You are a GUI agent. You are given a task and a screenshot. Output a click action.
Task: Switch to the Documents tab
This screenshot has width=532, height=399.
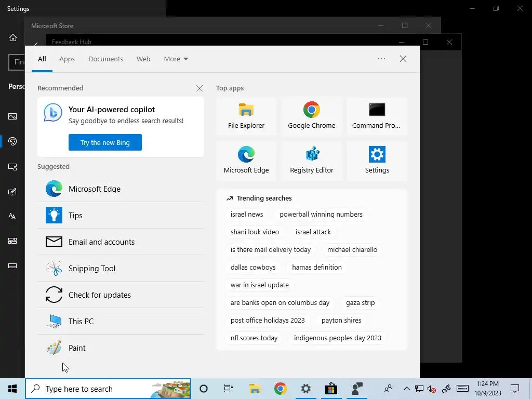click(x=105, y=59)
